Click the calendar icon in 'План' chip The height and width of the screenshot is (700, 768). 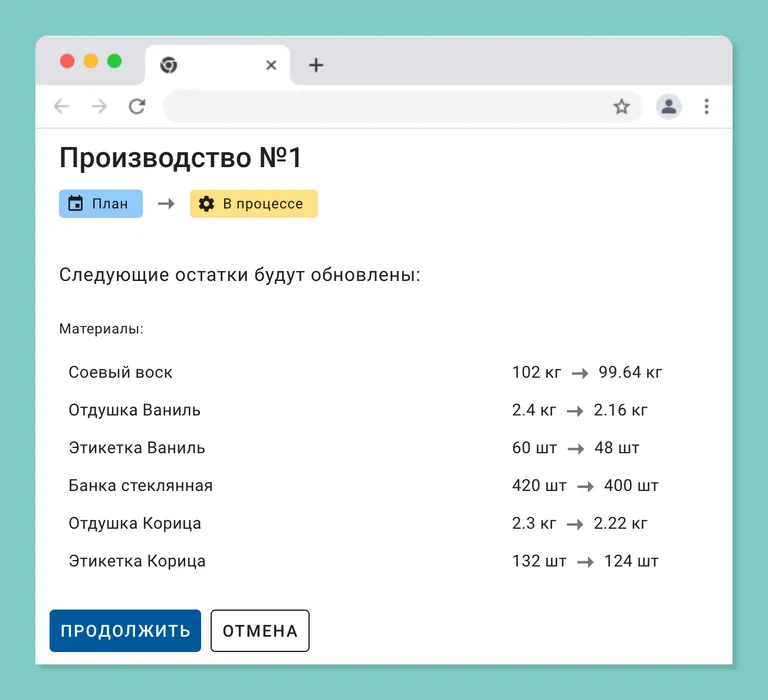(x=75, y=203)
